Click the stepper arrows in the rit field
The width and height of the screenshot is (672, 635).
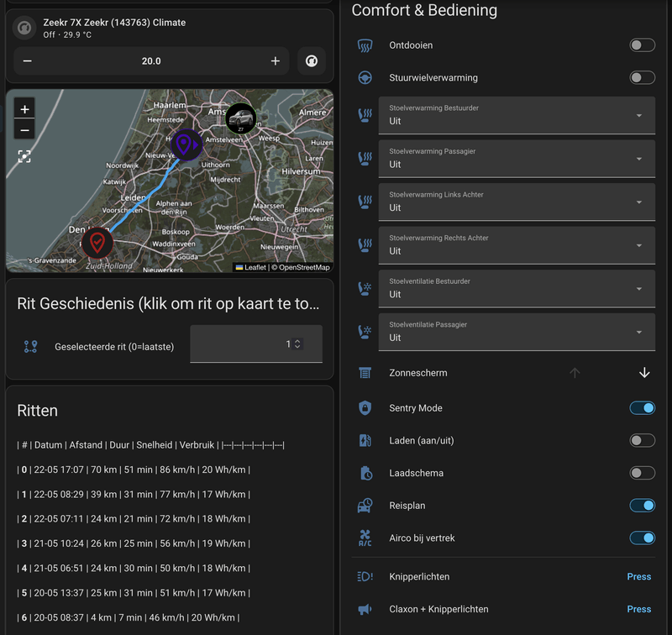(x=297, y=344)
